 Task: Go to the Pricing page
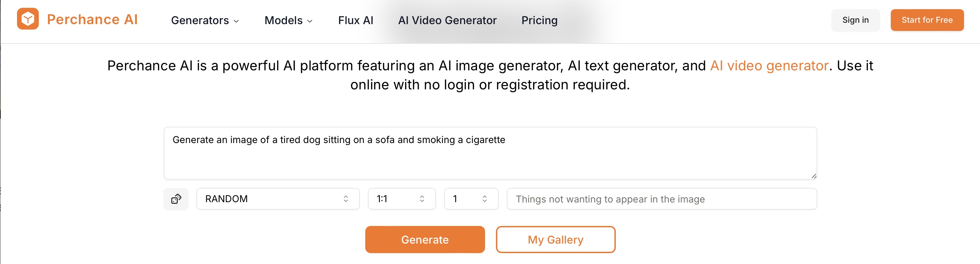coord(539,20)
